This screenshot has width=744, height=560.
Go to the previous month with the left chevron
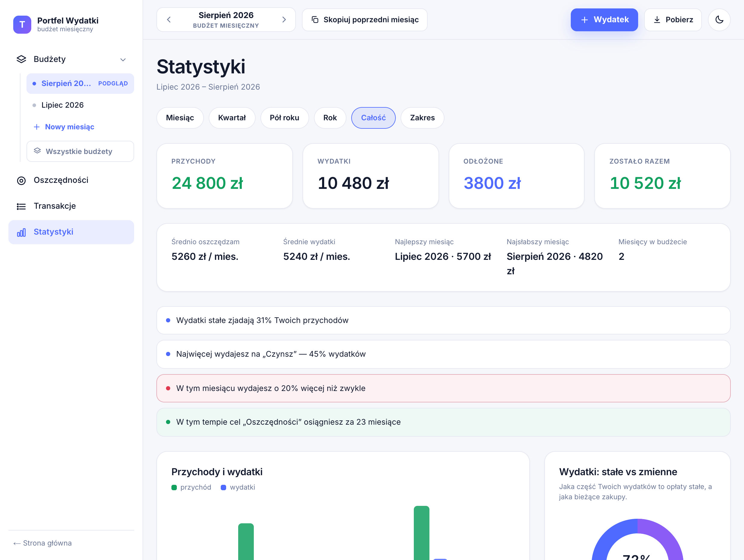[x=169, y=20]
